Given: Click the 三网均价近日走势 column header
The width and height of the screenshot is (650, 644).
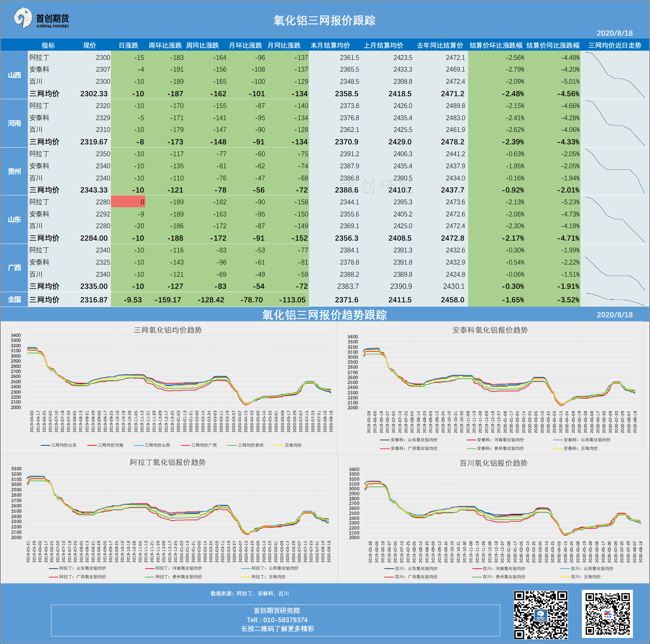Looking at the screenshot, I should pyautogui.click(x=615, y=45).
